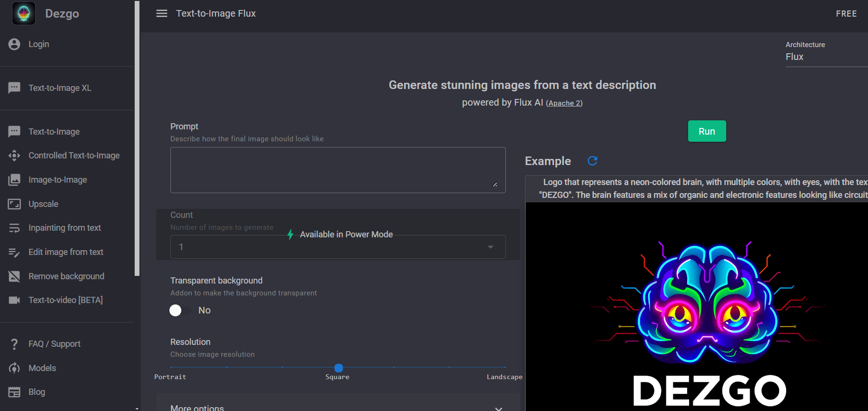The height and width of the screenshot is (411, 868).
Task: Click the Remove background icon
Action: 14,276
